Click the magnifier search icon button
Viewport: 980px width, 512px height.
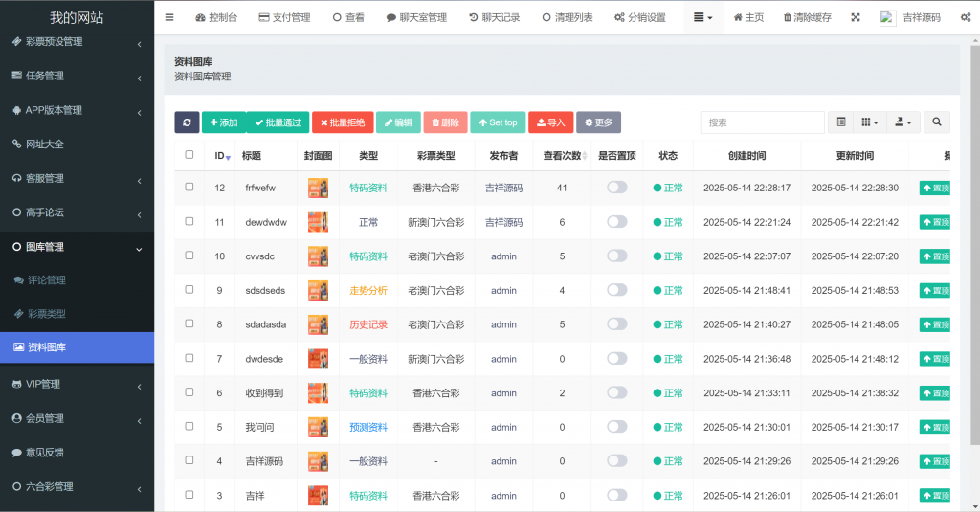click(x=937, y=122)
